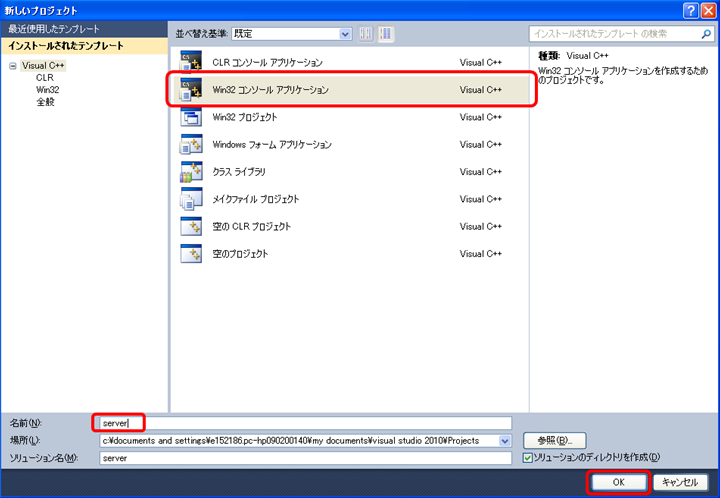Click into the location path field
The width and height of the screenshot is (720, 498).
tap(299, 441)
